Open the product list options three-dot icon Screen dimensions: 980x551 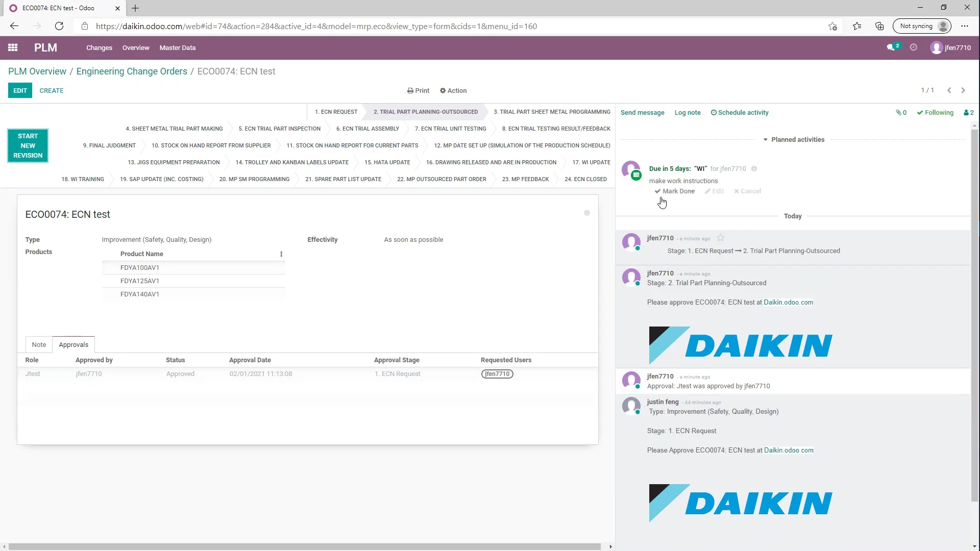click(x=281, y=254)
